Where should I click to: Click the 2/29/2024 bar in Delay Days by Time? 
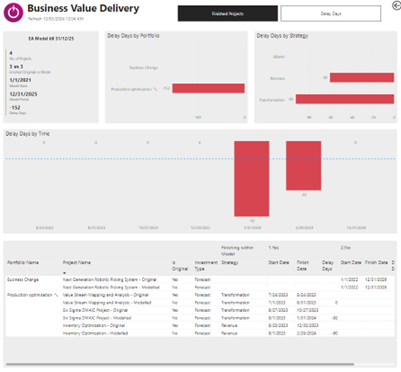[x=303, y=166]
